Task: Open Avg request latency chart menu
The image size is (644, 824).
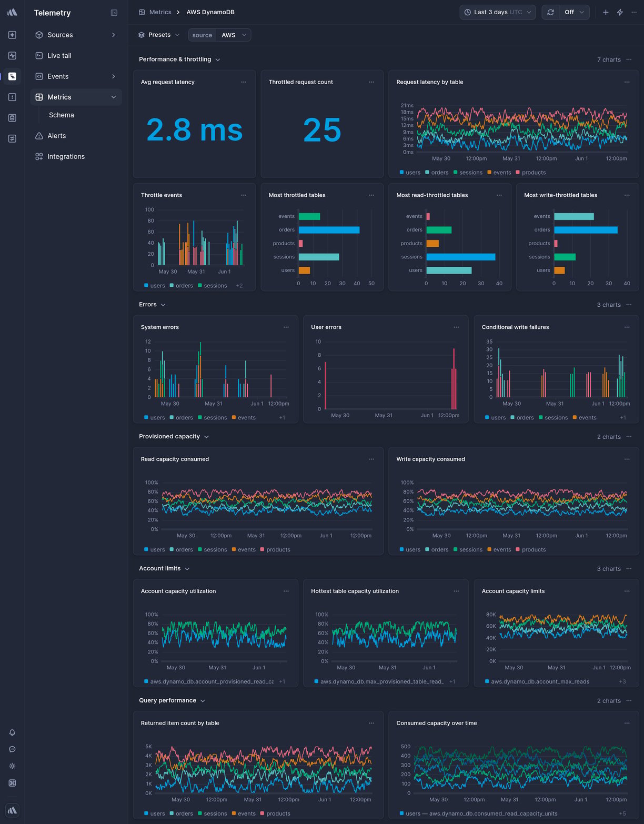Action: pyautogui.click(x=244, y=82)
